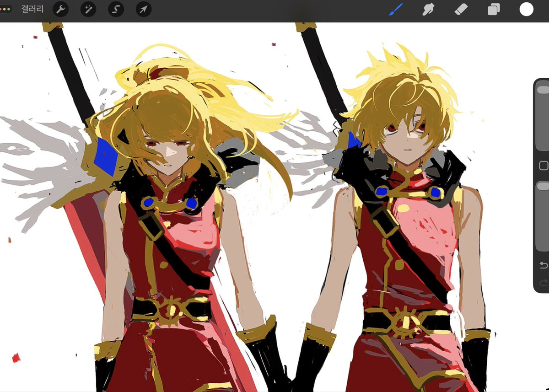
Task: Select the Transform arrow tool
Action: click(144, 9)
